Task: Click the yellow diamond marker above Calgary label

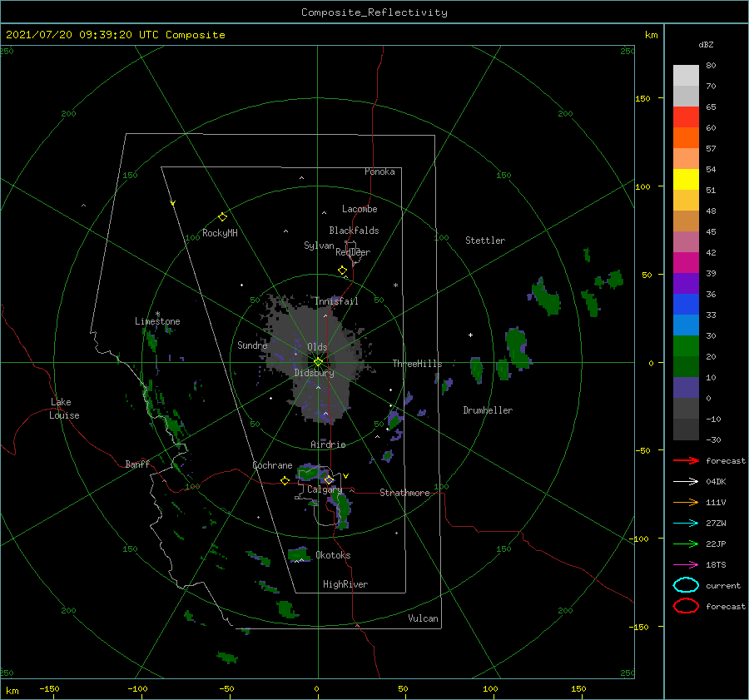Action: point(329,479)
